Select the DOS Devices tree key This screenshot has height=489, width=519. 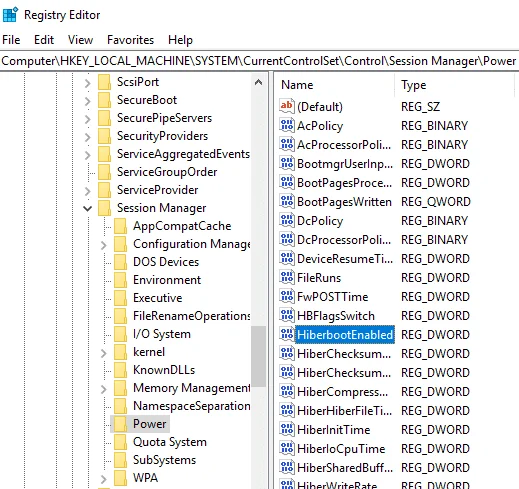(x=166, y=262)
